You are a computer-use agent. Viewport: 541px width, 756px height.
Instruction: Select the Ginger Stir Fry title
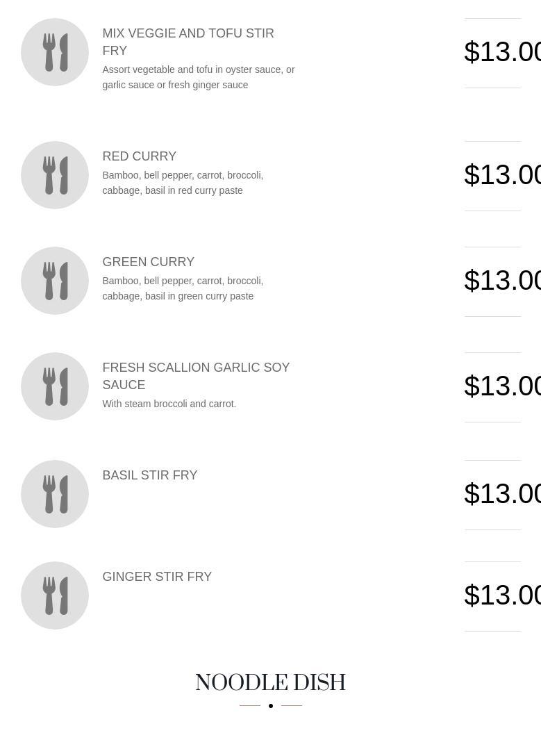point(157,577)
